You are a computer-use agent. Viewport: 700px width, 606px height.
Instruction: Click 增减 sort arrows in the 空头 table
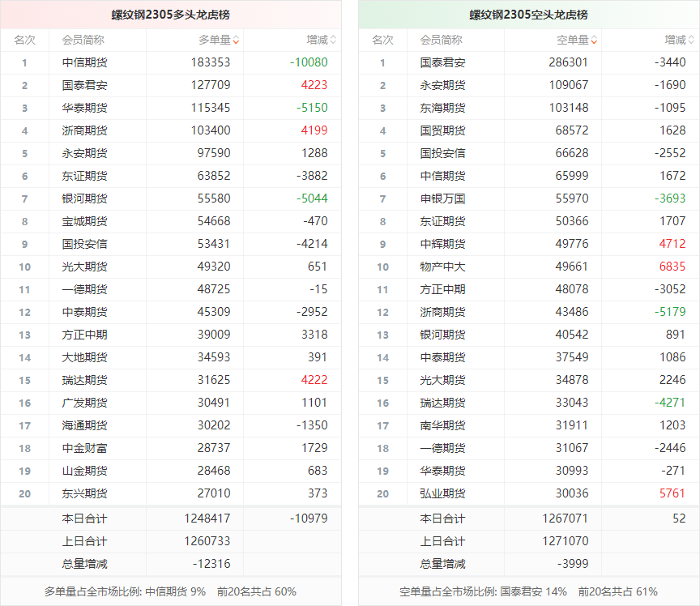click(691, 40)
